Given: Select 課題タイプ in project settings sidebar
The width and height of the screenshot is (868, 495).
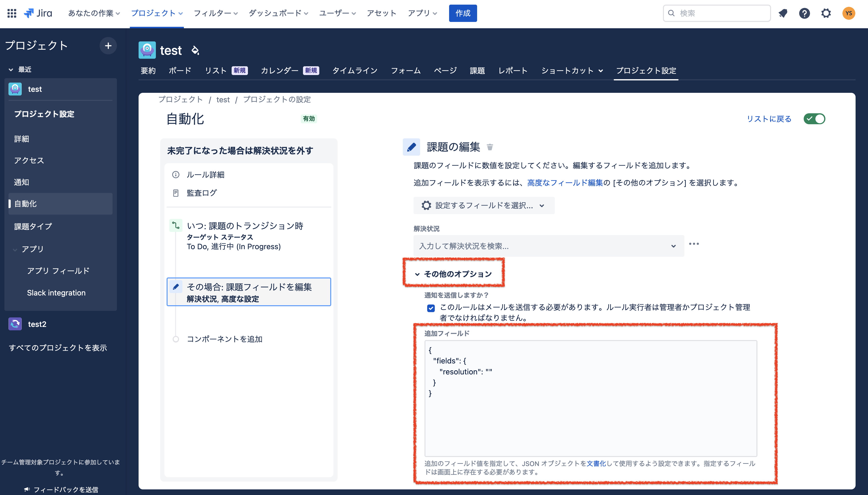Looking at the screenshot, I should tap(33, 226).
